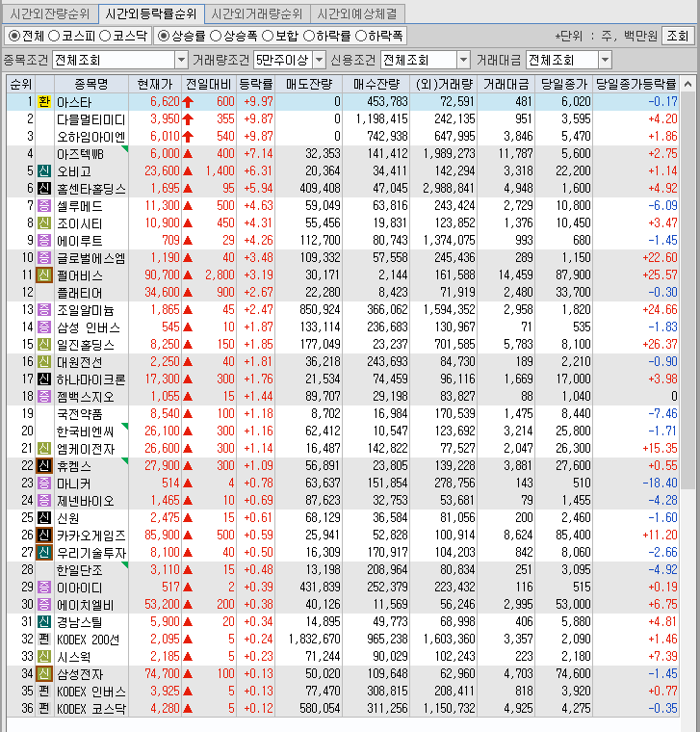This screenshot has width=700, height=732.
Task: Click 증 badge icon on 조일알미늄 row
Action: click(x=44, y=309)
